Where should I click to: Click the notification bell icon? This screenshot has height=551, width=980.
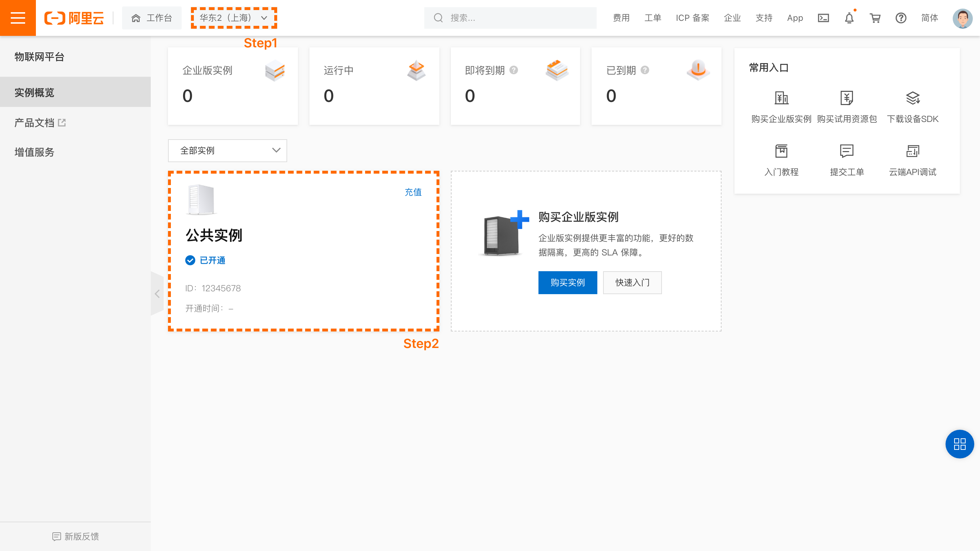click(x=849, y=18)
